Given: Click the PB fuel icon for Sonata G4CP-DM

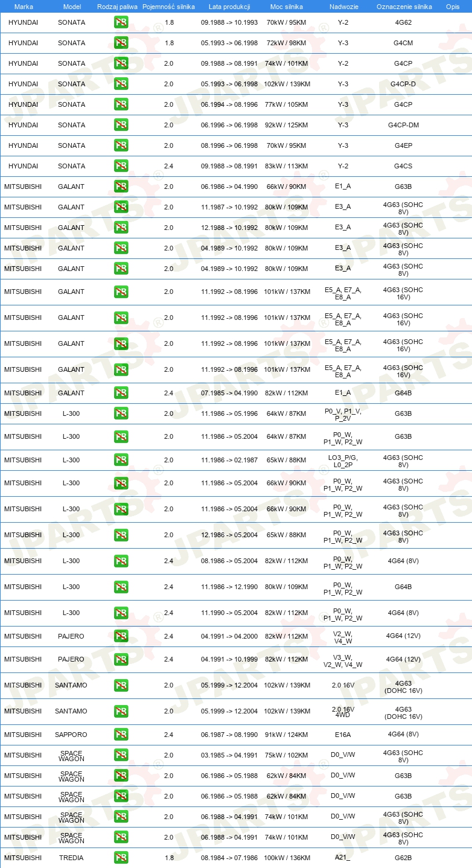Looking at the screenshot, I should pos(121,125).
